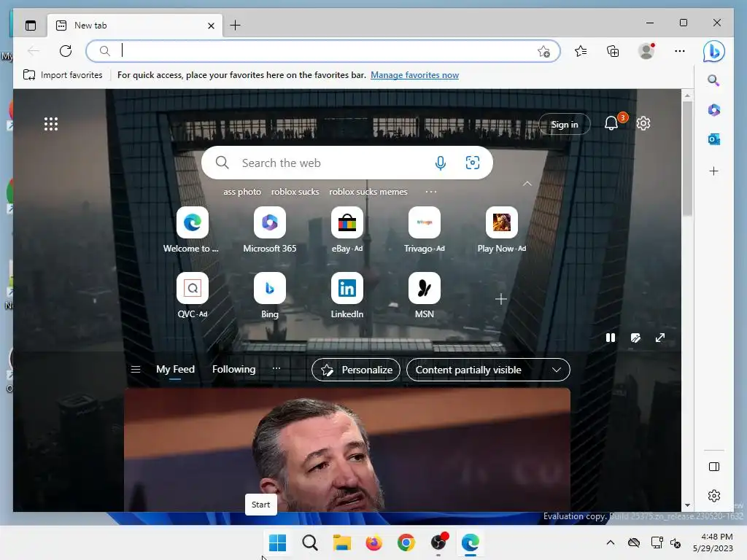Open the Favorites list icon
The width and height of the screenshot is (747, 560).
pos(580,51)
